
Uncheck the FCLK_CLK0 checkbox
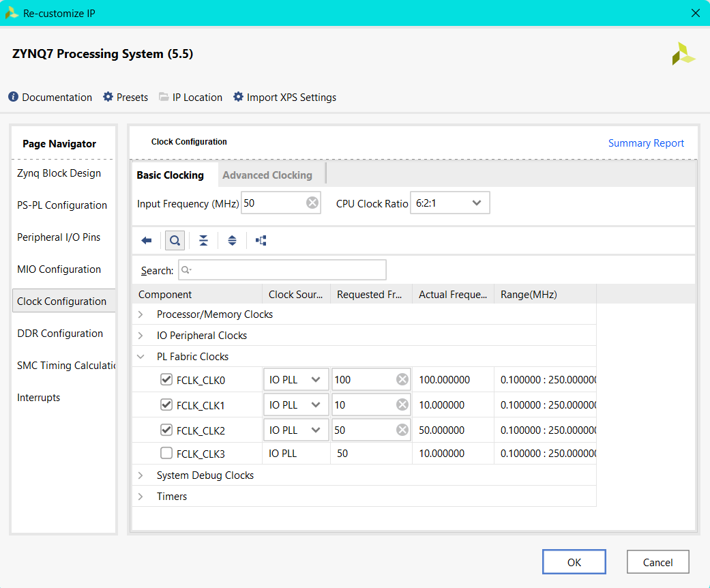coord(166,380)
